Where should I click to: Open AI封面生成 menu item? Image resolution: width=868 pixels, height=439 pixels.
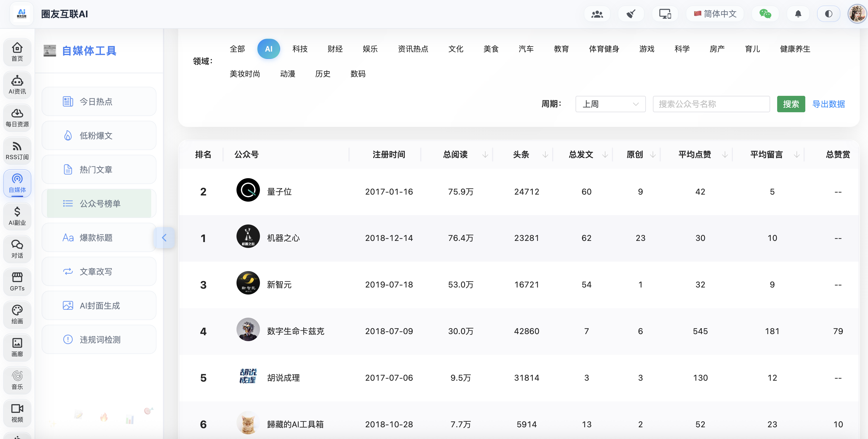coord(99,306)
